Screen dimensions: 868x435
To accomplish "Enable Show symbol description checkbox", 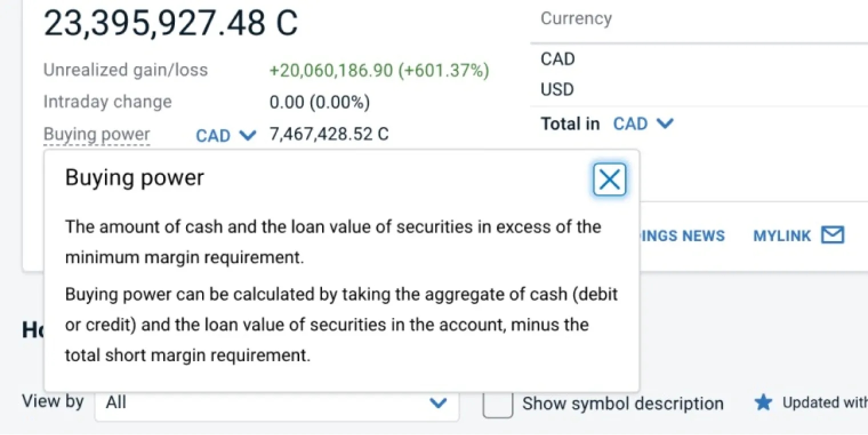I will click(497, 404).
